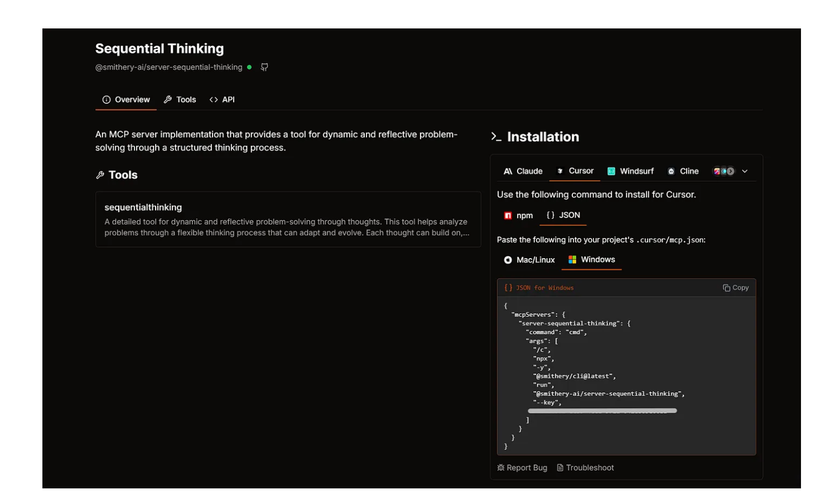Viewport: 830px width, 504px height.
Task: Expand the more clients chevron dropdown
Action: (745, 171)
